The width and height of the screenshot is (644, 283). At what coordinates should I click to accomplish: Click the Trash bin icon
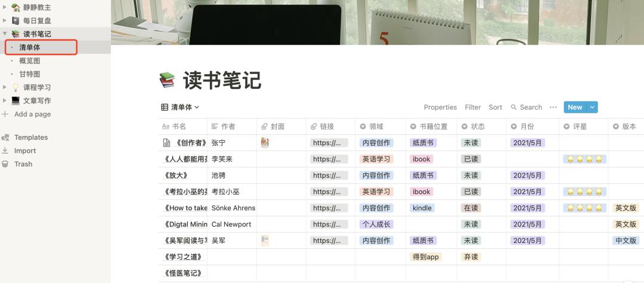pos(5,164)
